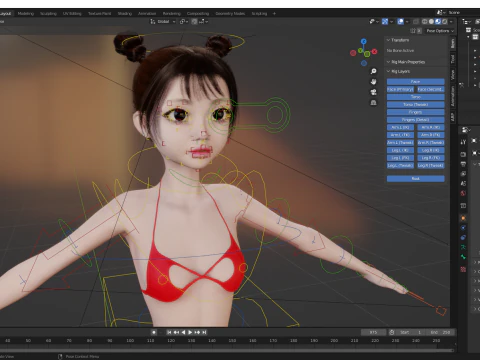Toggle the Root rig layer
This screenshot has height=360, width=480.
point(416,179)
